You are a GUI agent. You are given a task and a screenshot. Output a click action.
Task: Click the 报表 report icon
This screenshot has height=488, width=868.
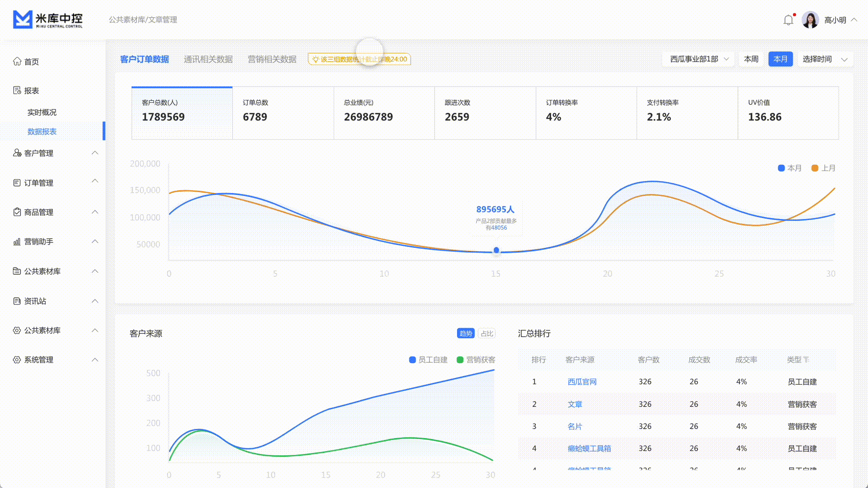pyautogui.click(x=17, y=90)
